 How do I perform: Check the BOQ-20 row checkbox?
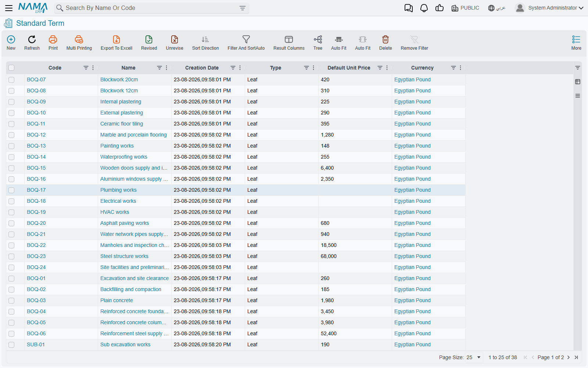[11, 223]
